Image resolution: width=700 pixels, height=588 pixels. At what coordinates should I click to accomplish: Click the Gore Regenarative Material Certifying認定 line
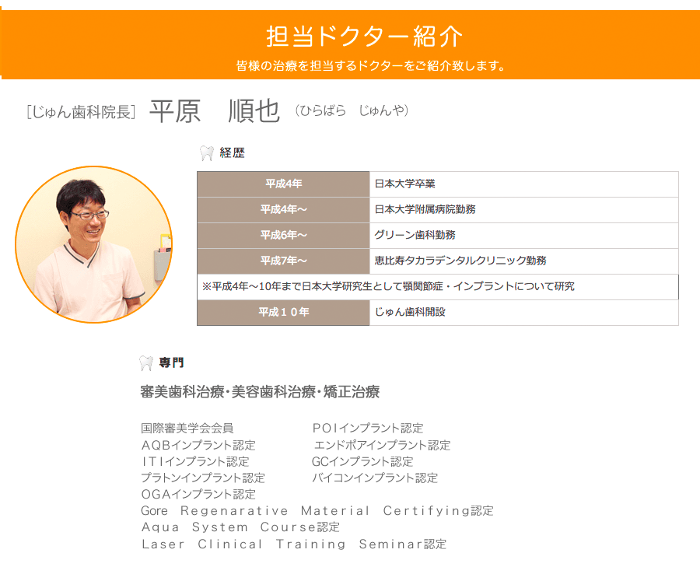[x=317, y=511]
